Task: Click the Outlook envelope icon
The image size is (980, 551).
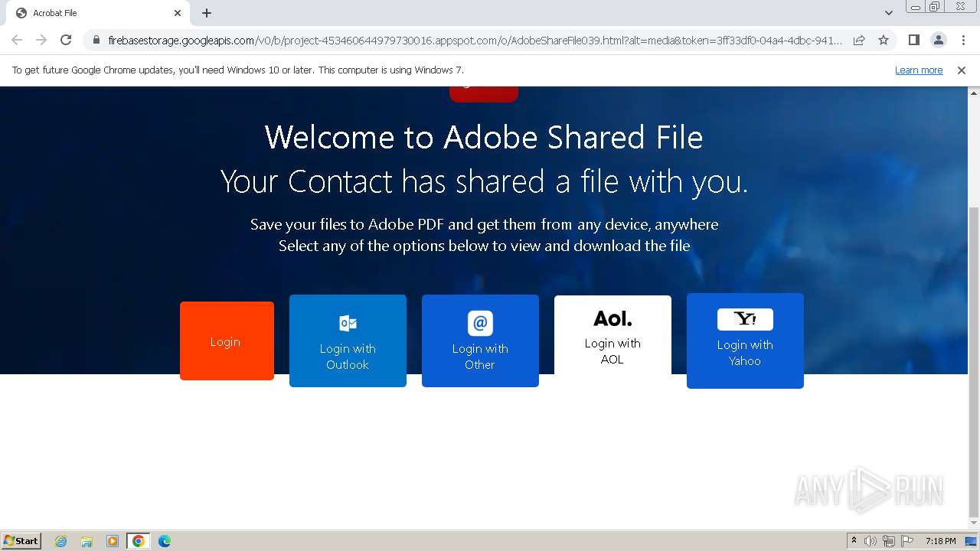Action: (x=348, y=323)
